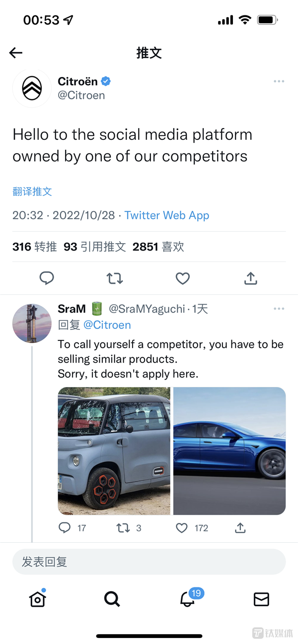Open the more-options menu on Citroën's tweet
This screenshot has width=298, height=644.
[279, 81]
